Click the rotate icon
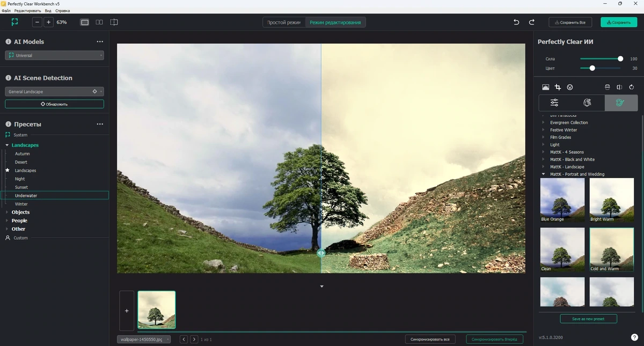 click(x=632, y=87)
